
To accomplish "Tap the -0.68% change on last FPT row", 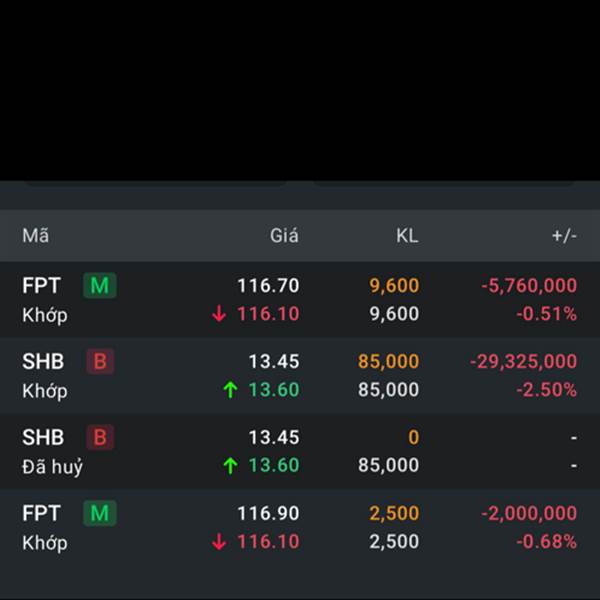I will 547,542.
